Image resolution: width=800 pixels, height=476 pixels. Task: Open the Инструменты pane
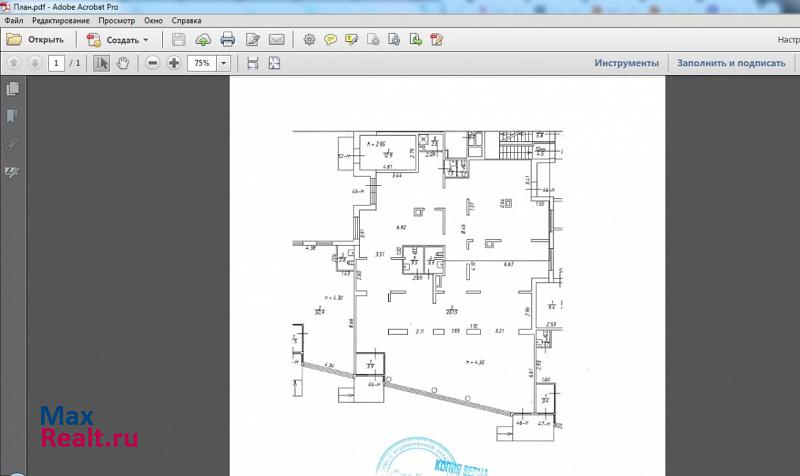[626, 63]
